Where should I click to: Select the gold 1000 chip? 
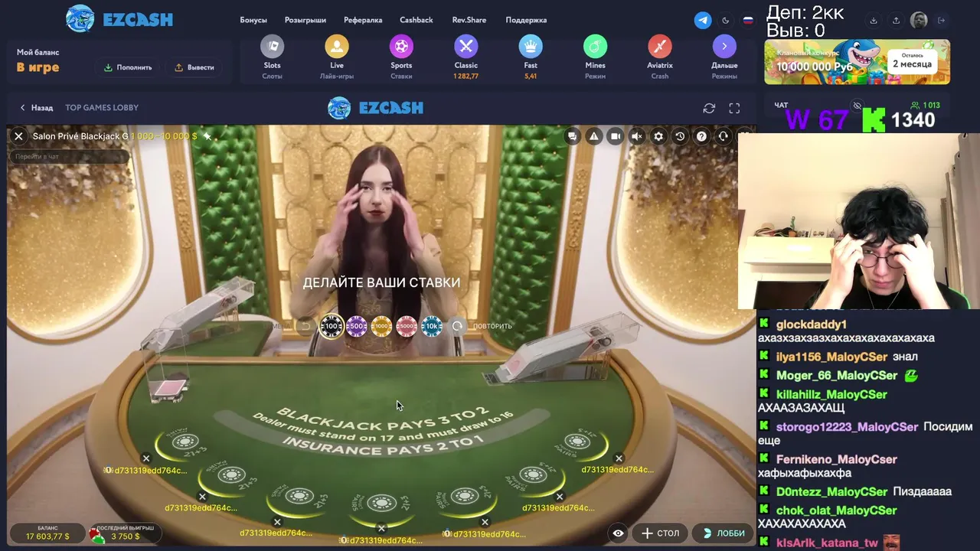coord(381,326)
